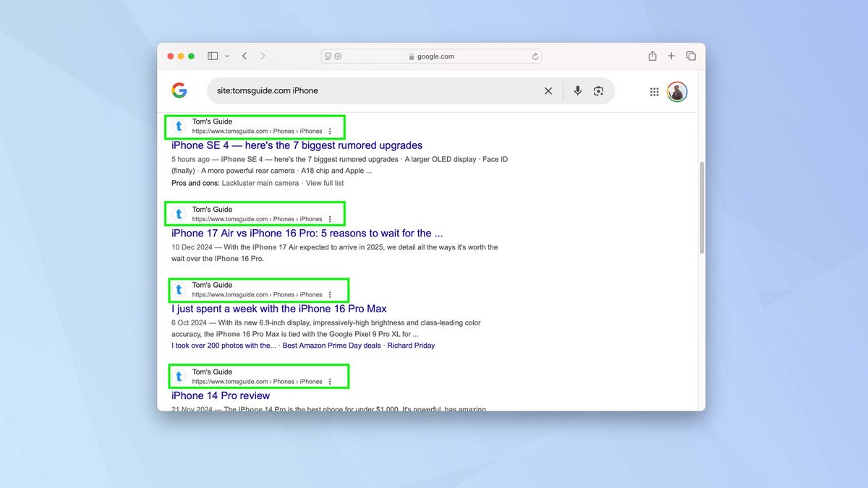
Task: Click the Google account profile picture
Action: pos(677,91)
